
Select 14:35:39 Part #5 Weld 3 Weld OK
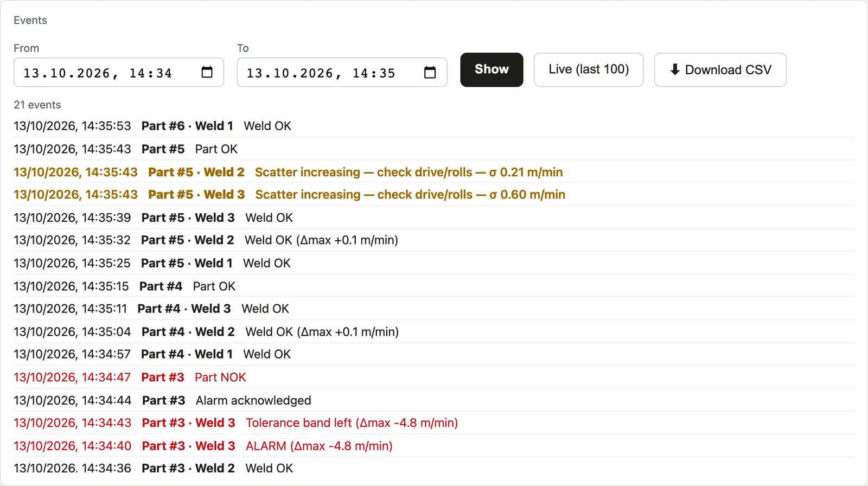(434, 218)
